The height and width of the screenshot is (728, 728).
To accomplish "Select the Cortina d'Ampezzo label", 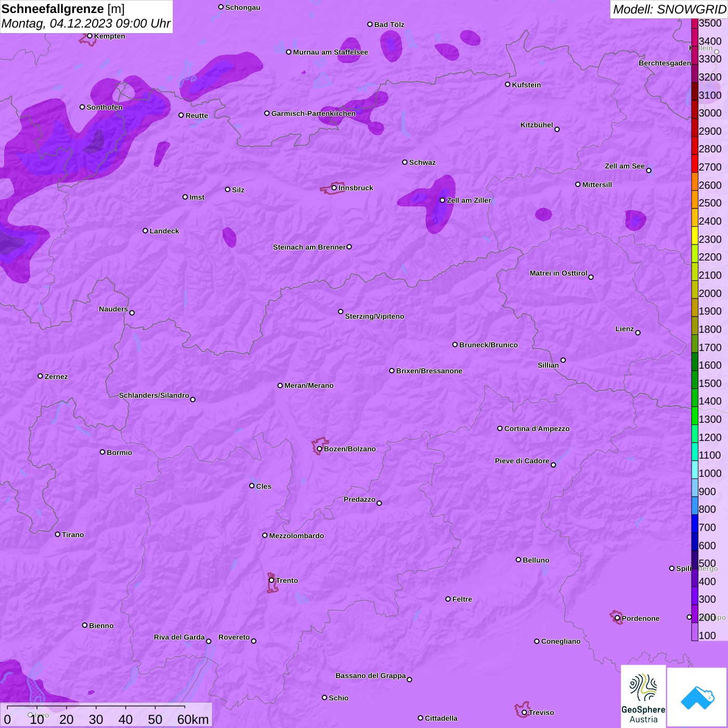I will point(537,428).
